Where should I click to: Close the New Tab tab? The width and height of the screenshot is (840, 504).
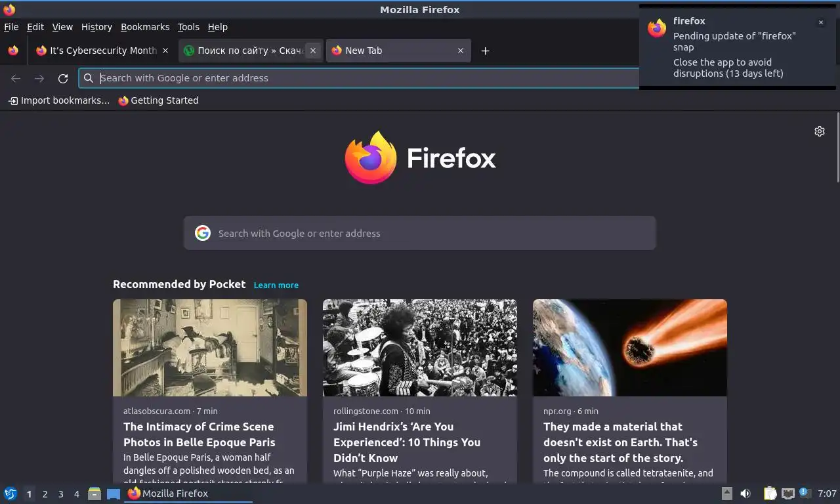(461, 51)
